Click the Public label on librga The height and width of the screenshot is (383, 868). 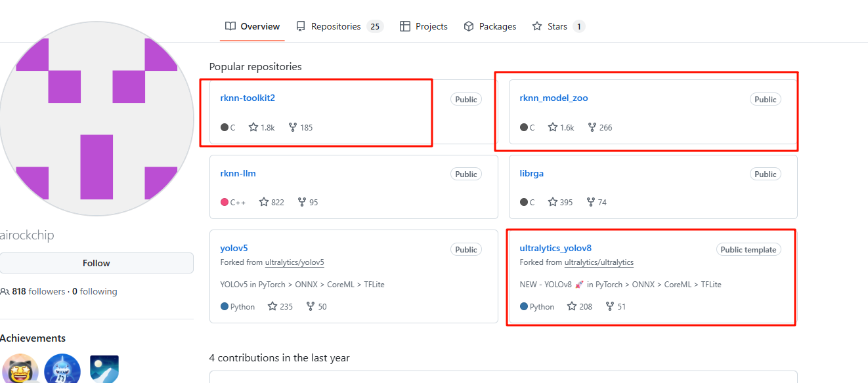[x=766, y=174]
